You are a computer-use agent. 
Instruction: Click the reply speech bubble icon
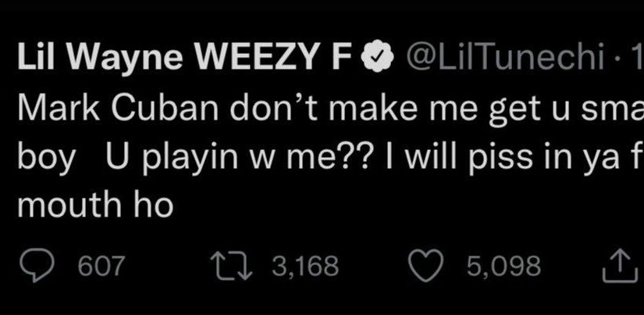(37, 265)
